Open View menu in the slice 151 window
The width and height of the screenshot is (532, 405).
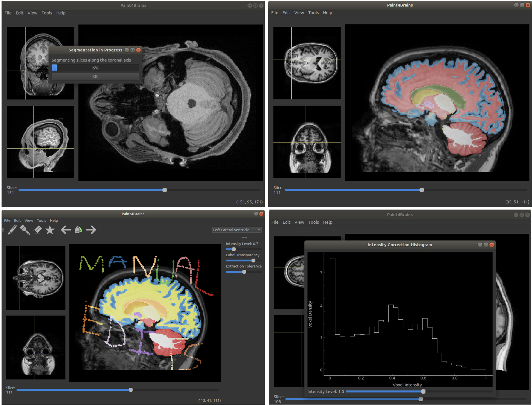point(32,13)
